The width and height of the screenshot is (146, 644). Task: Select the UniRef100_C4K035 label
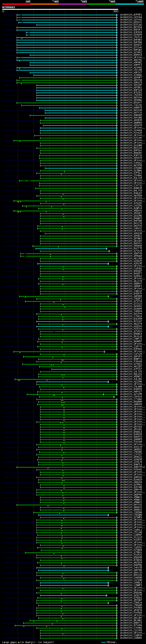pyautogui.click(x=131, y=567)
